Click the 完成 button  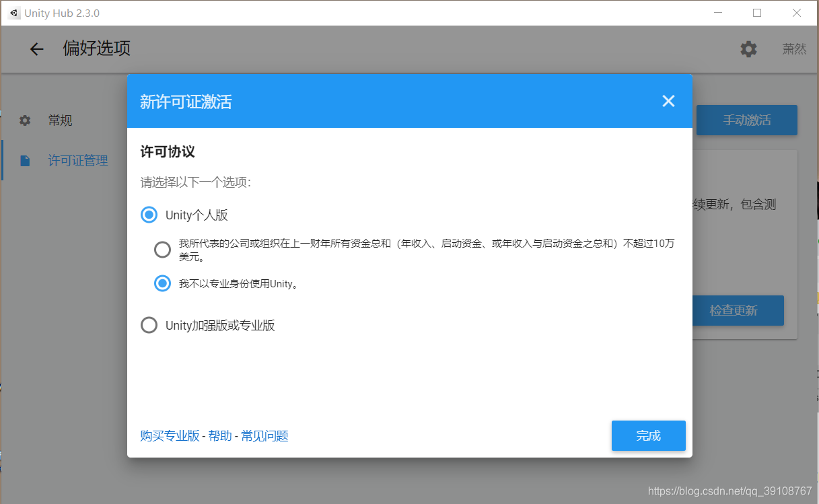coord(649,435)
